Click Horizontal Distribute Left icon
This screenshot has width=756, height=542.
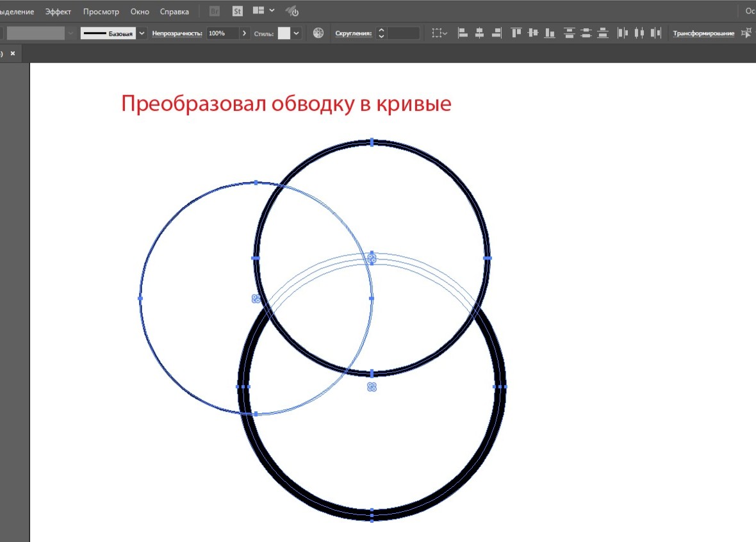coord(623,33)
